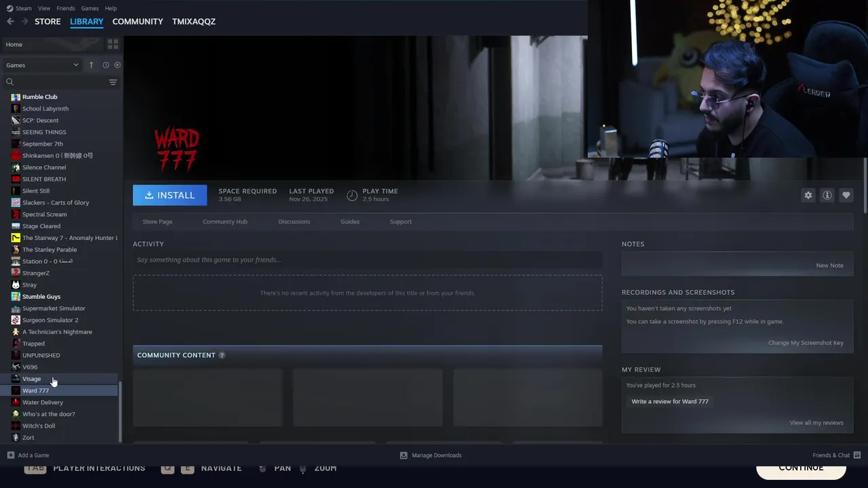The height and width of the screenshot is (488, 868).
Task: Install Ward 777
Action: (x=170, y=195)
